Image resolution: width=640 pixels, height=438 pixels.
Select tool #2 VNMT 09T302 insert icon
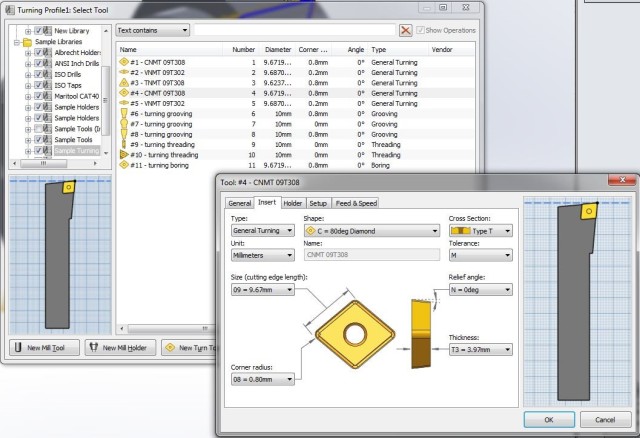[124, 72]
